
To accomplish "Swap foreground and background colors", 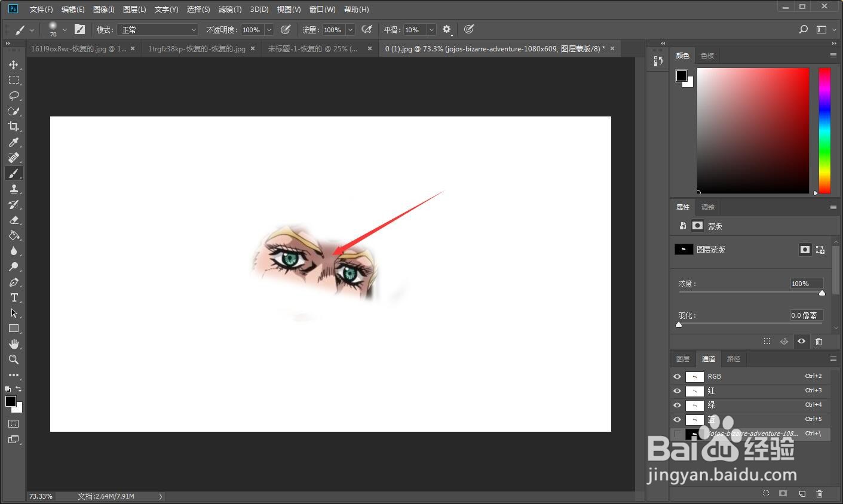I will [x=19, y=389].
